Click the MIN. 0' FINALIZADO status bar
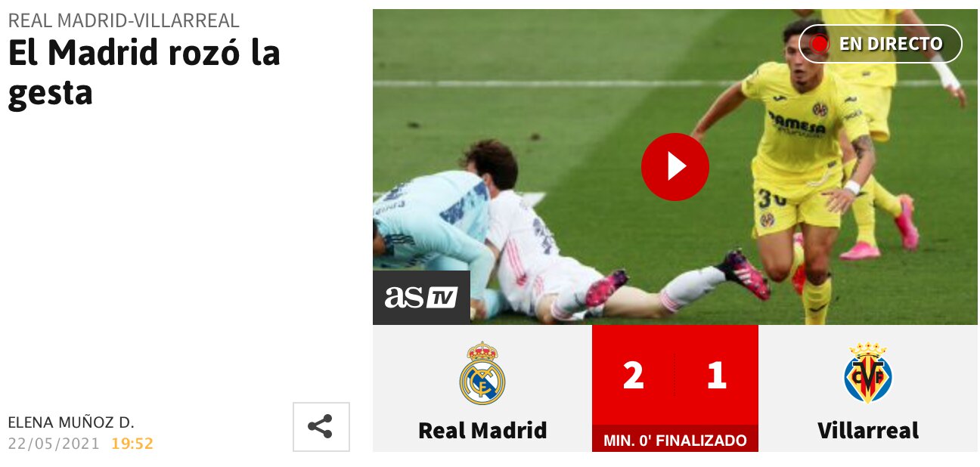The image size is (980, 467). click(675, 439)
